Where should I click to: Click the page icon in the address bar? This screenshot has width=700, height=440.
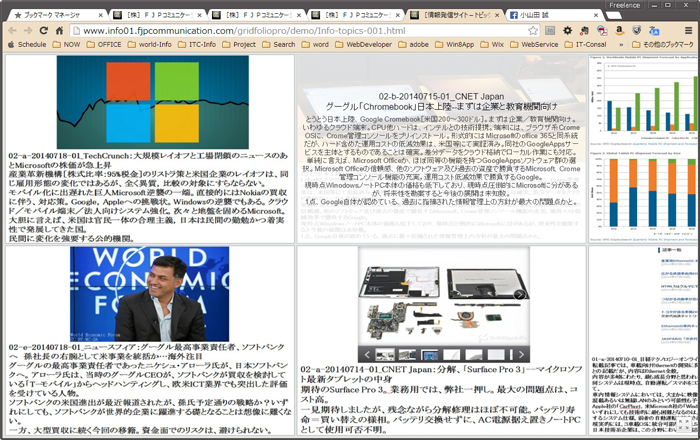pyautogui.click(x=77, y=30)
